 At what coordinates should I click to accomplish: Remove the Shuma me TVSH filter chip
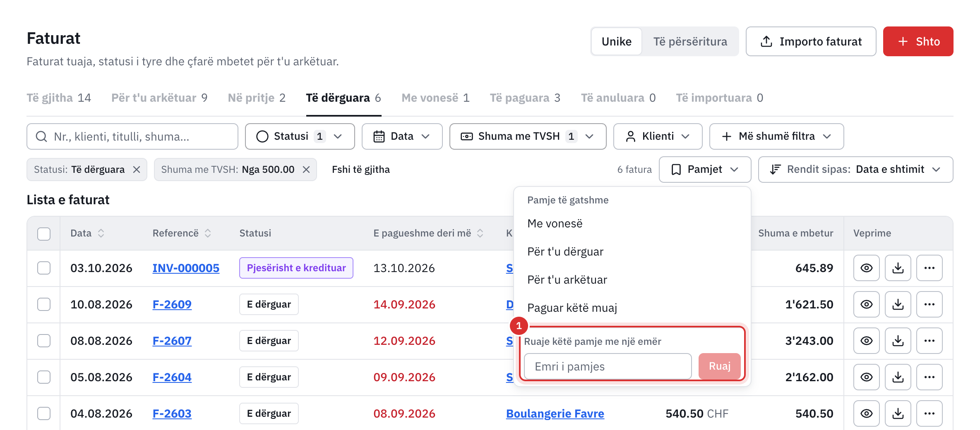pos(306,170)
